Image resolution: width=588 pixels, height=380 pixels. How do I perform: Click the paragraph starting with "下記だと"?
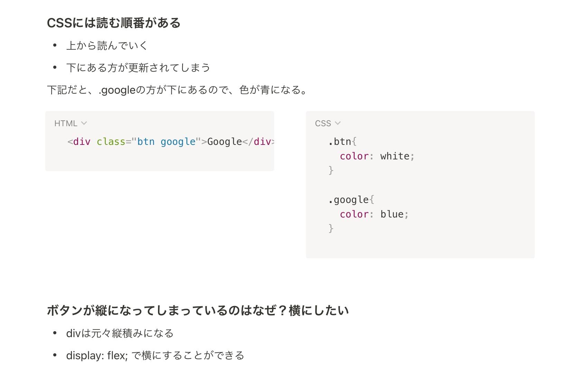pos(177,90)
